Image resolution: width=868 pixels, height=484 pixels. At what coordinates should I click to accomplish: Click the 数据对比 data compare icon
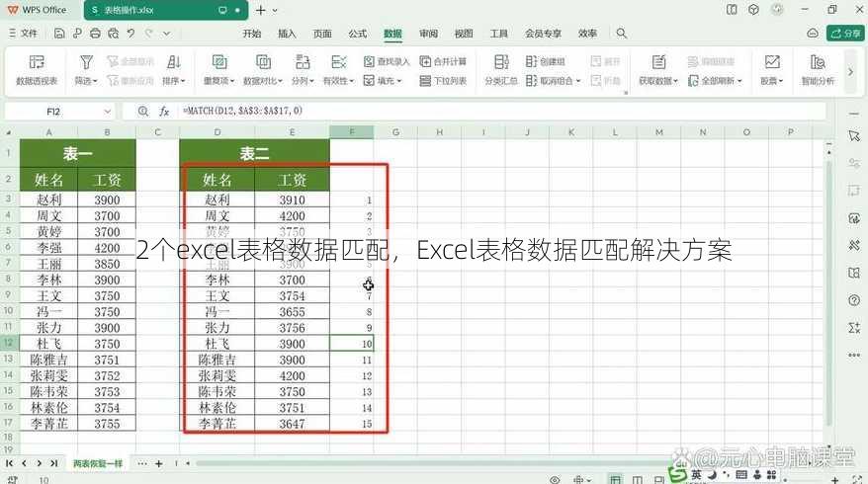click(263, 62)
